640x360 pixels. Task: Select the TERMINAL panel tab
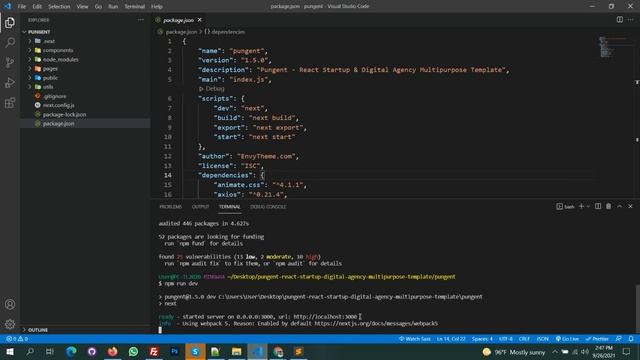pos(230,207)
